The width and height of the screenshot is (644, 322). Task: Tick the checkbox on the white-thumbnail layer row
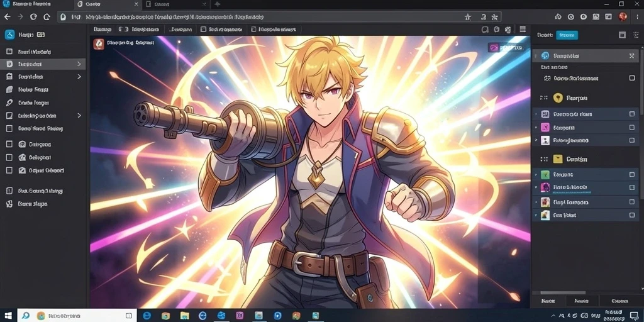coord(632,140)
